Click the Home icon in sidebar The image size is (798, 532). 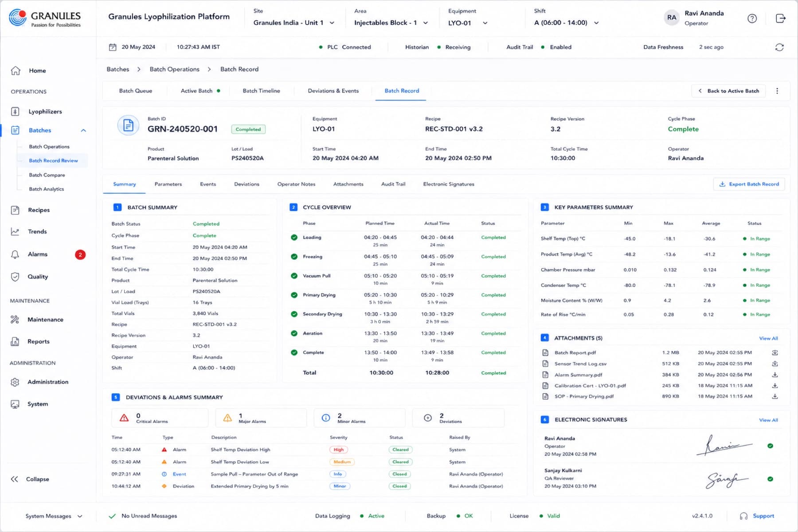click(16, 70)
